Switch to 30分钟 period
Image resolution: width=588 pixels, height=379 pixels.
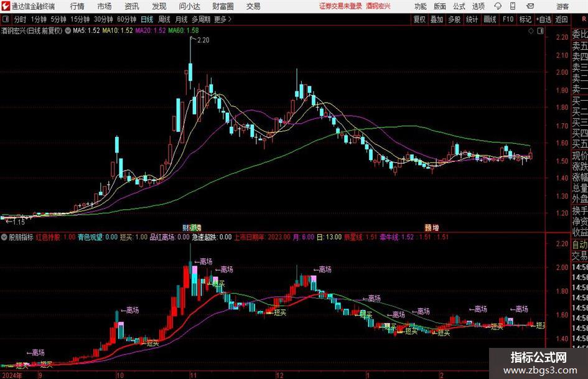click(x=103, y=19)
